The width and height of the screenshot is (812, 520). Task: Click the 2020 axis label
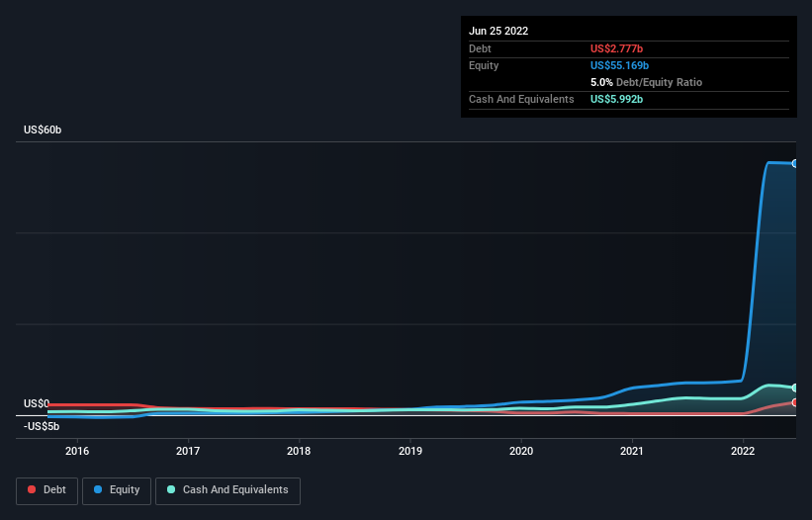click(x=521, y=451)
